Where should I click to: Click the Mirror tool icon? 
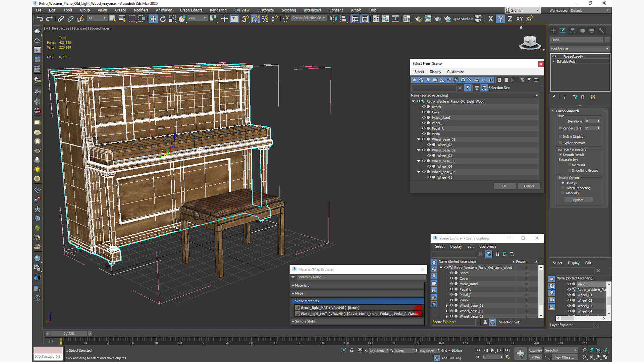pos(333,19)
